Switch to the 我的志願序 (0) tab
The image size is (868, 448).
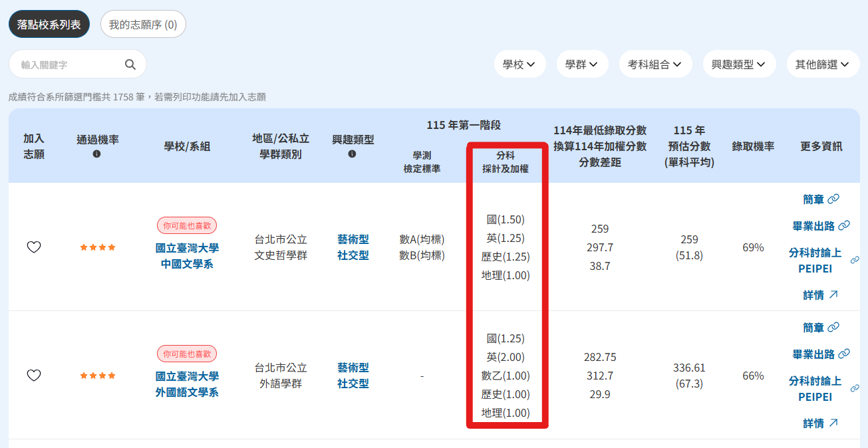pyautogui.click(x=143, y=24)
